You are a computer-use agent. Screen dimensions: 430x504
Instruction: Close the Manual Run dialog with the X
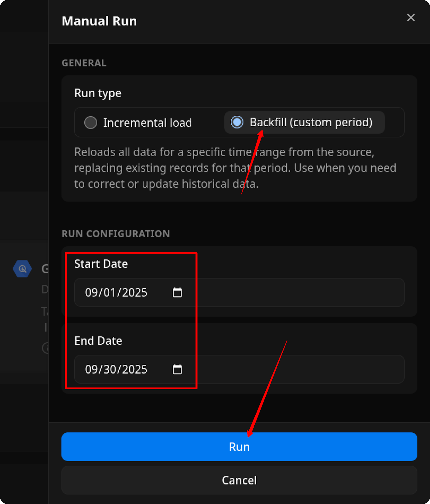pos(410,18)
